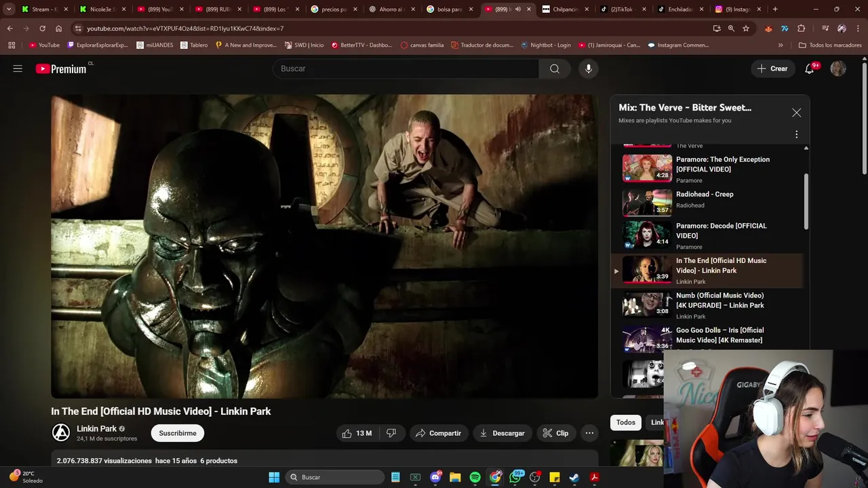Switch to the (2) TikTok tab
868x488 pixels.
624,9
